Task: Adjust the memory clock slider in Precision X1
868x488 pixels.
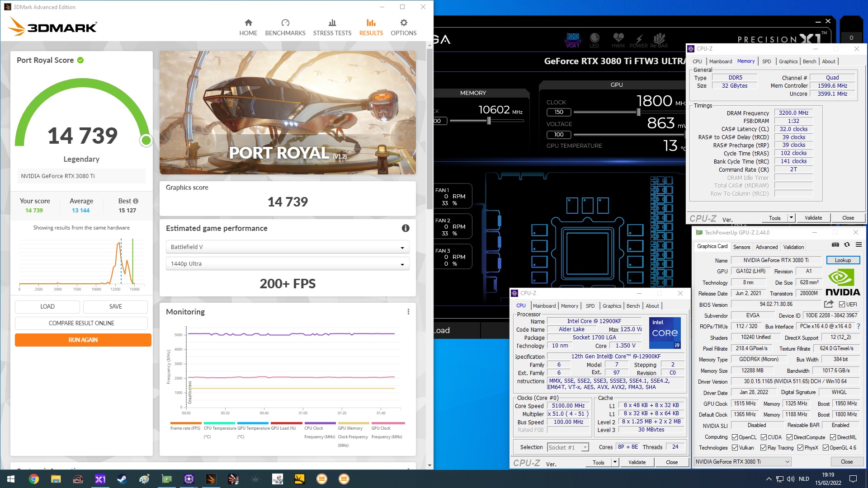Action: 488,121
